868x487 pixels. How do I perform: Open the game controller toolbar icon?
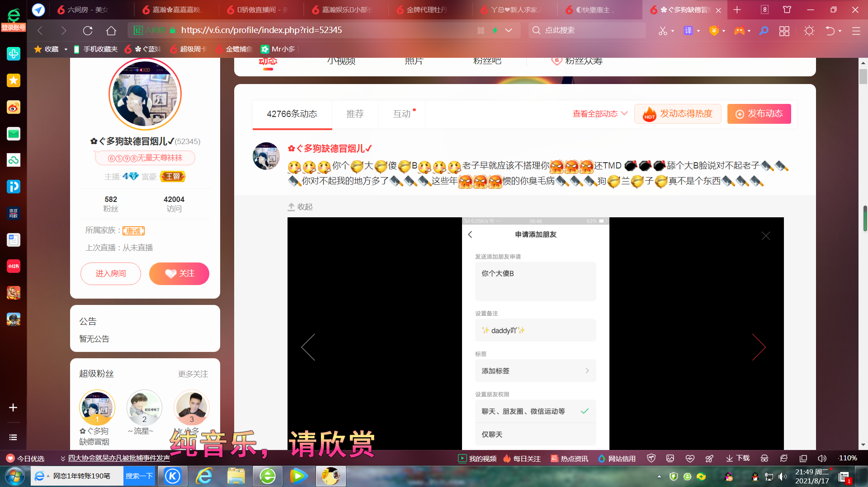point(739,30)
